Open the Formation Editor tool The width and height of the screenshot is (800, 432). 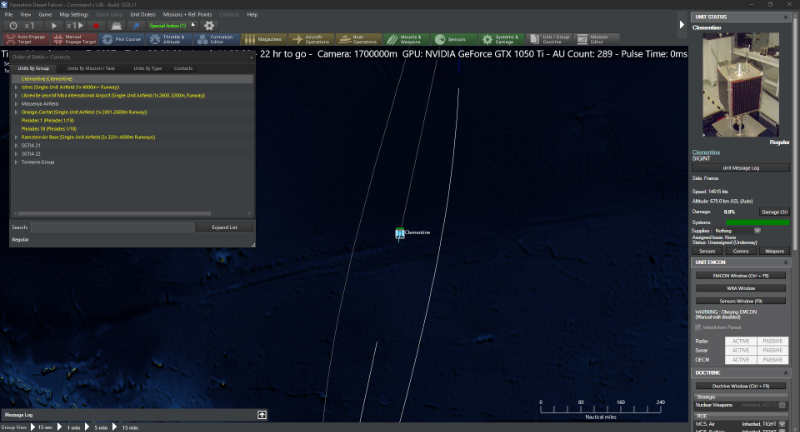point(216,39)
